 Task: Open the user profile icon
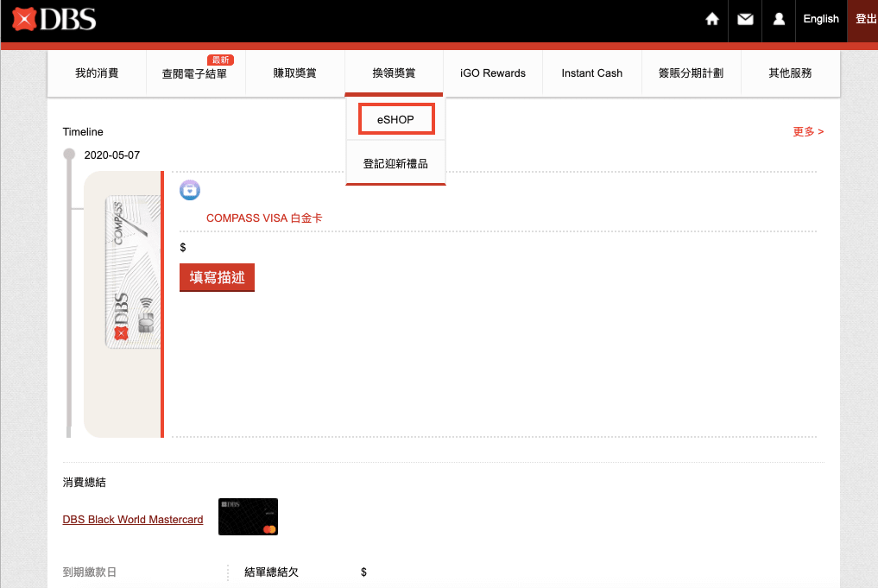pyautogui.click(x=779, y=20)
